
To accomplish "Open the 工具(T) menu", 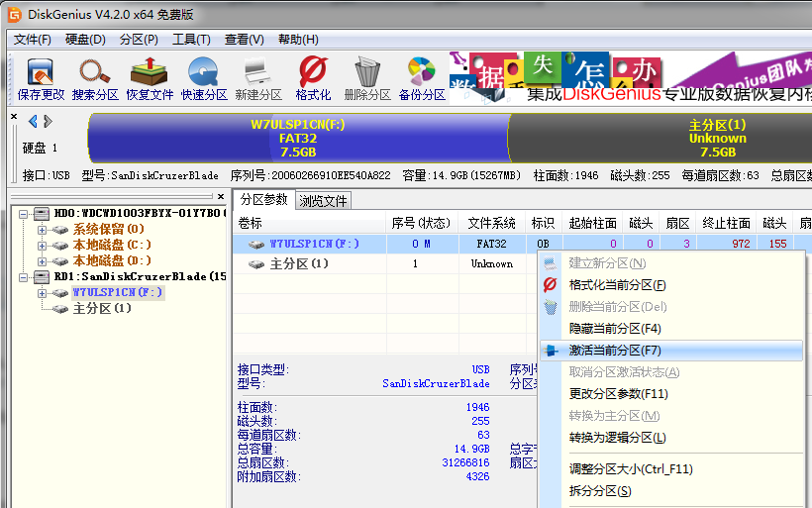I will (x=191, y=40).
